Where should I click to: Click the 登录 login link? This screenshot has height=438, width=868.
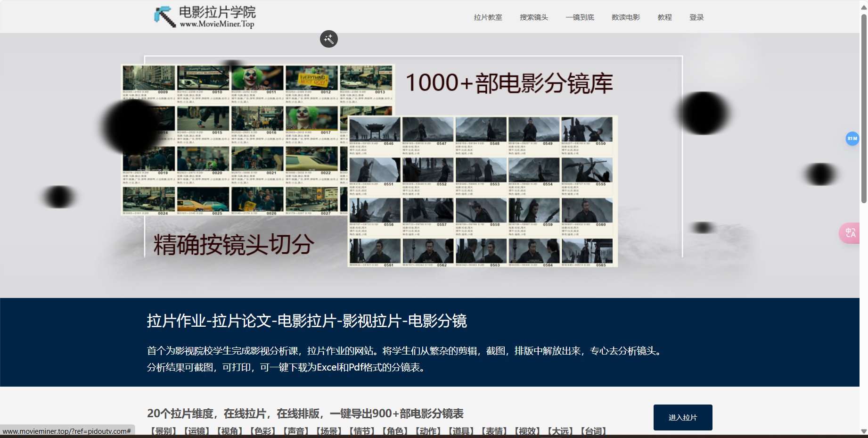696,17
